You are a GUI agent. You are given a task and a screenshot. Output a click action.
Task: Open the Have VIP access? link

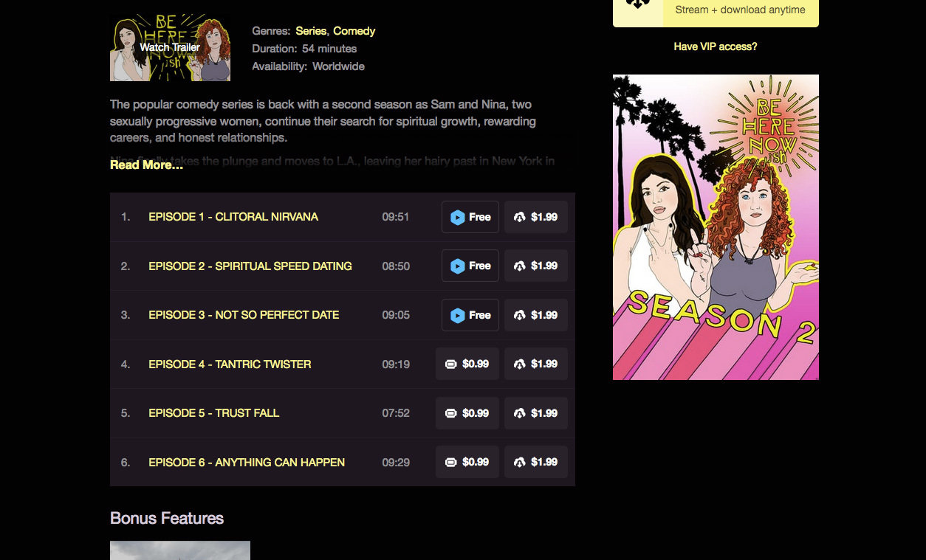click(716, 46)
